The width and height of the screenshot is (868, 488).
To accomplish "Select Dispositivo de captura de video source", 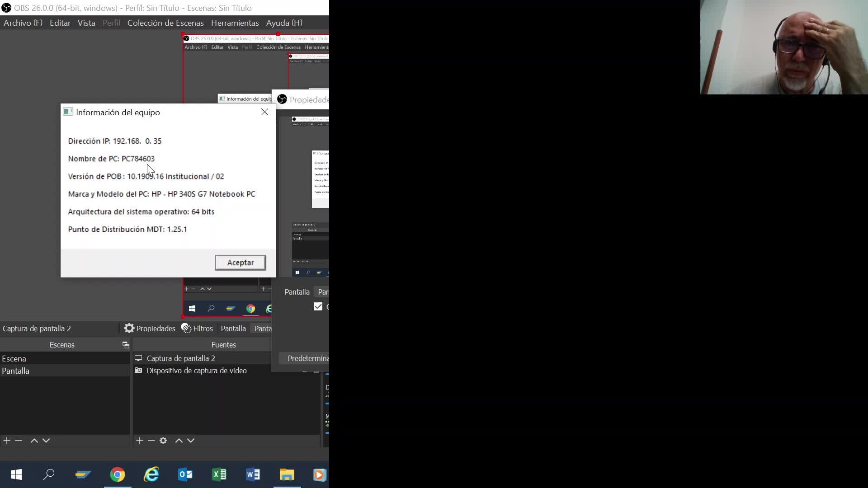I will tap(196, 371).
